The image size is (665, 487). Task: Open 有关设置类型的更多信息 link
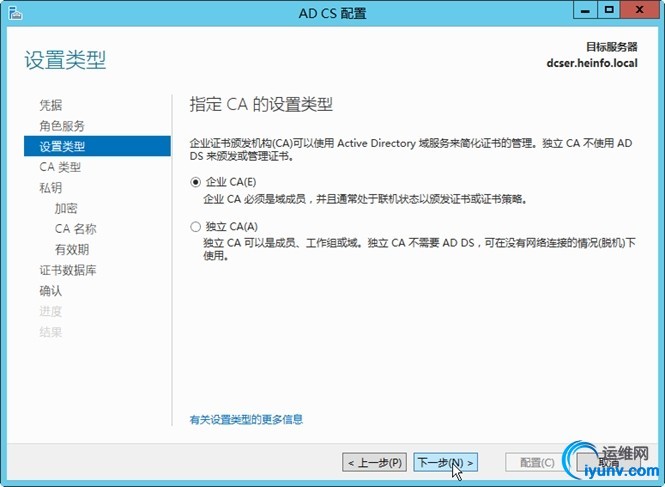tap(246, 420)
